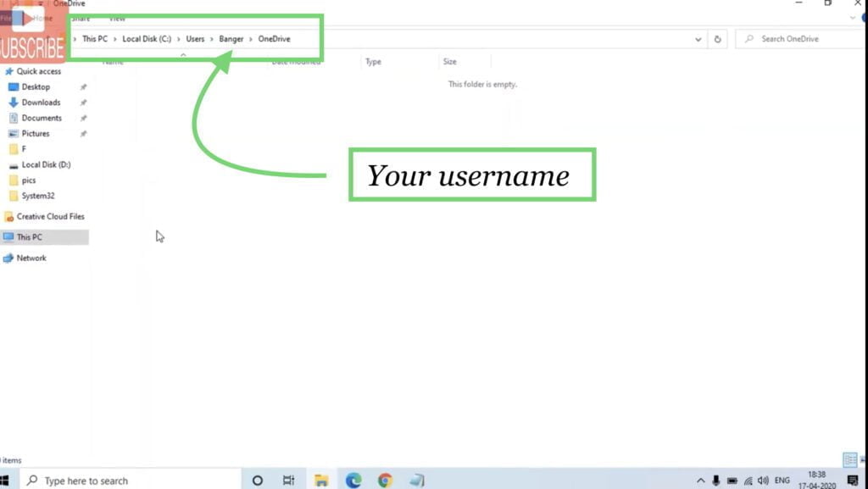
Task: Open Documents folder in navigation pane
Action: click(41, 118)
